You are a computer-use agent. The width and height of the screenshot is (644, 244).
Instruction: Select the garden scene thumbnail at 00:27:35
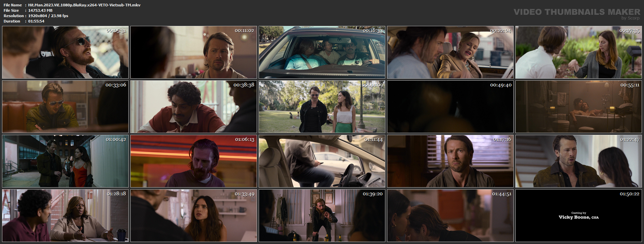point(578,52)
